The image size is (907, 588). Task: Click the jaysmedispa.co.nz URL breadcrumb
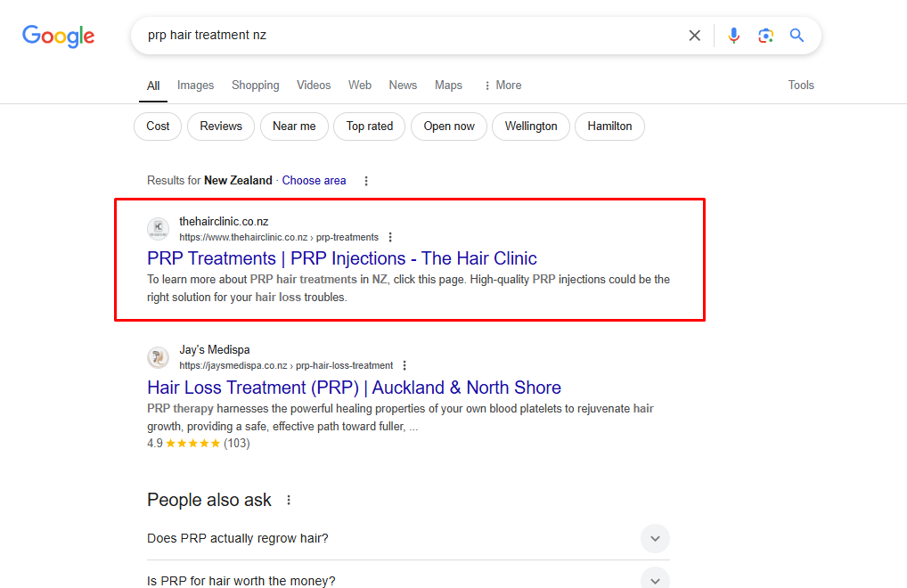pyautogui.click(x=286, y=365)
